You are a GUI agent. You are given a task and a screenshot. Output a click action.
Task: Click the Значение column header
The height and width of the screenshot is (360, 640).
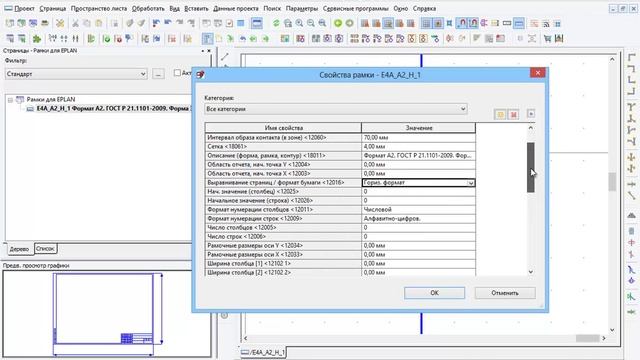(x=418, y=128)
